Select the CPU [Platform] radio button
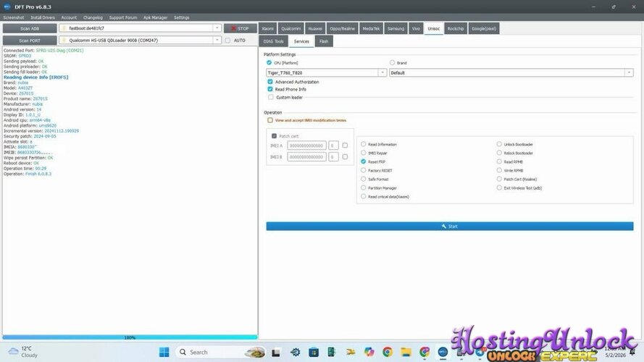 [x=269, y=62]
